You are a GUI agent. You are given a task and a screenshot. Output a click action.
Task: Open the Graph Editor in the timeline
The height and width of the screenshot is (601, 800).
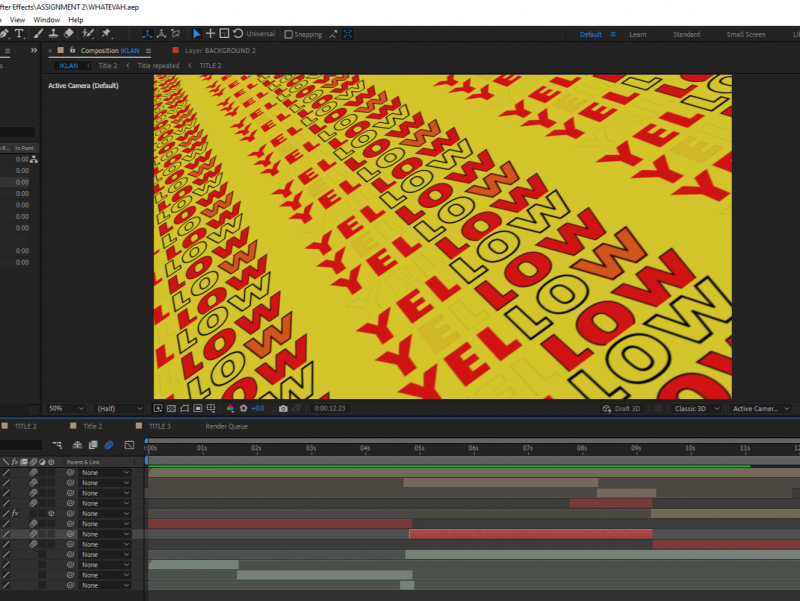tap(129, 445)
